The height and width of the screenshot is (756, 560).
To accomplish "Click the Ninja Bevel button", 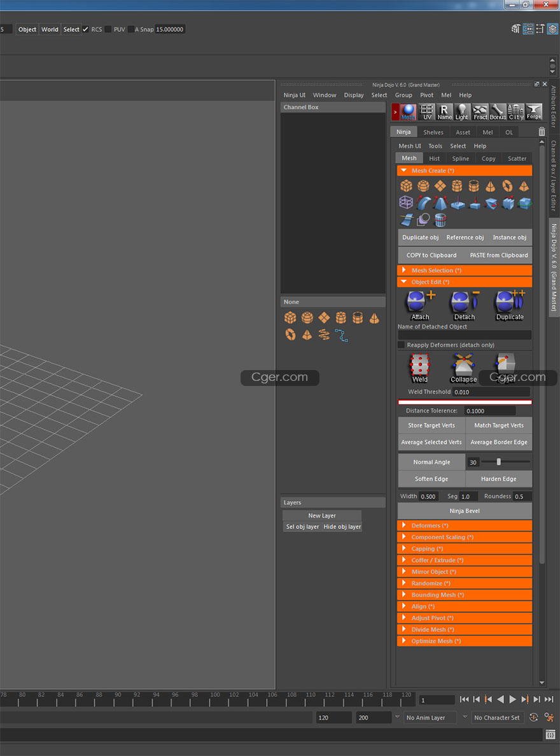I will point(465,511).
